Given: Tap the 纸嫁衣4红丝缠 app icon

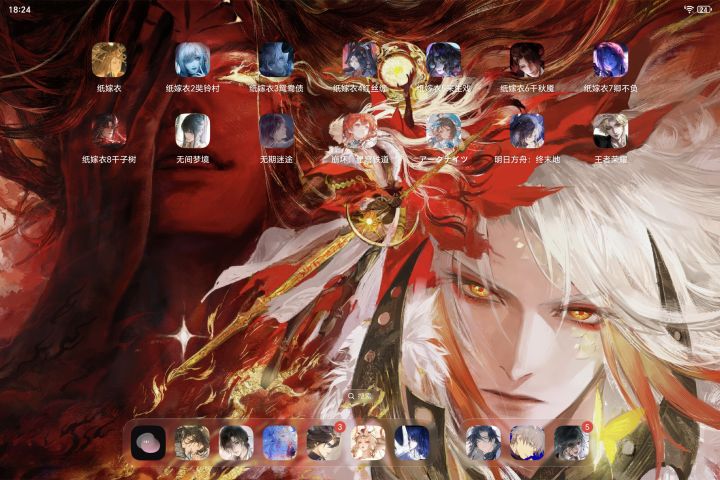Looking at the screenshot, I should pyautogui.click(x=360, y=60).
